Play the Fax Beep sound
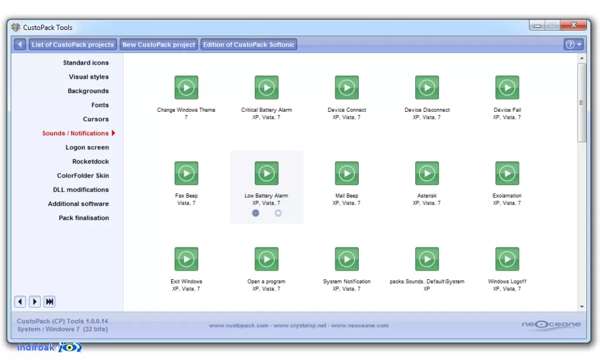The height and width of the screenshot is (364, 600). click(186, 173)
